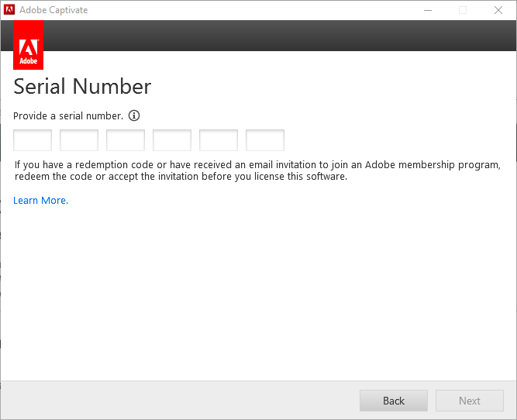
Task: Focus the first serial number box
Action: pos(33,140)
